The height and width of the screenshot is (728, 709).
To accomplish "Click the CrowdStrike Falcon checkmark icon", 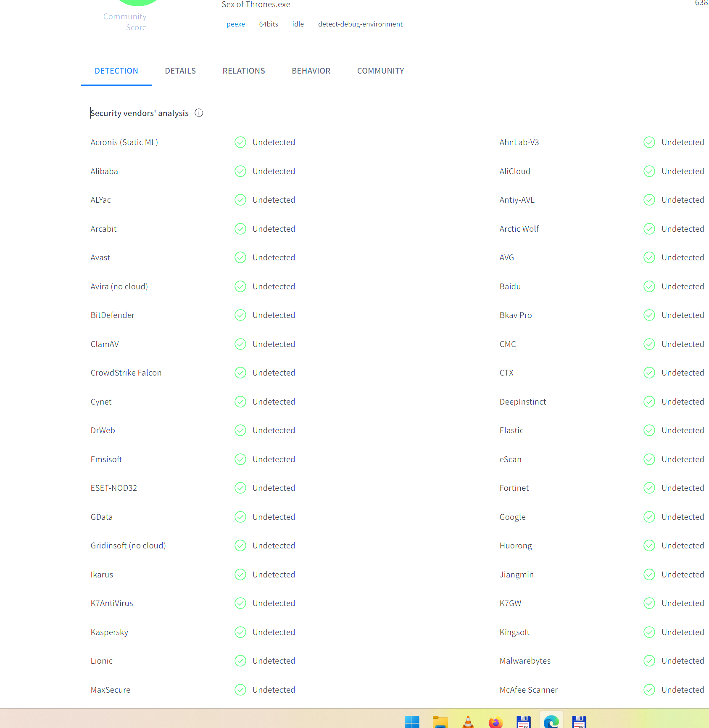I will point(240,373).
